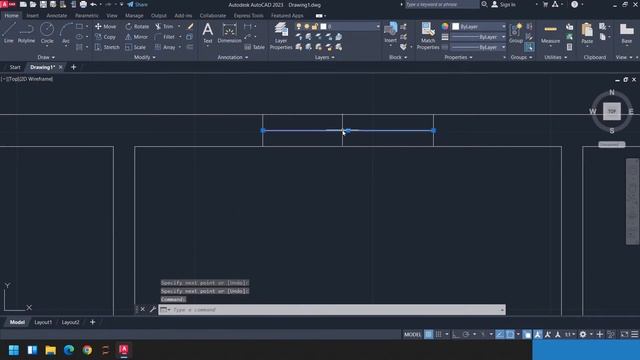Open the Measure utility
Screen dimensions: 640x360
pyautogui.click(x=550, y=33)
